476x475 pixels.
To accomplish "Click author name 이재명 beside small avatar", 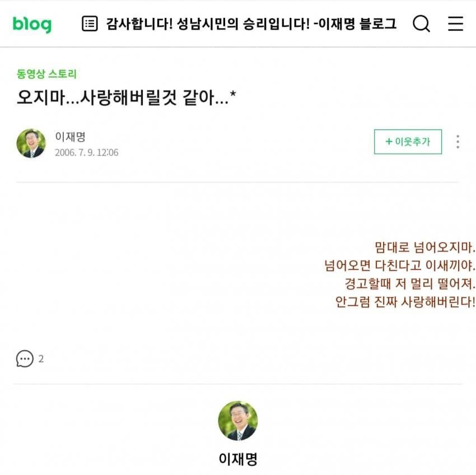I will point(70,136).
